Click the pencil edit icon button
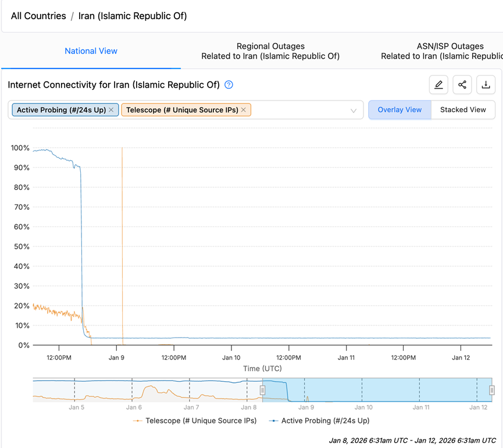 (438, 85)
